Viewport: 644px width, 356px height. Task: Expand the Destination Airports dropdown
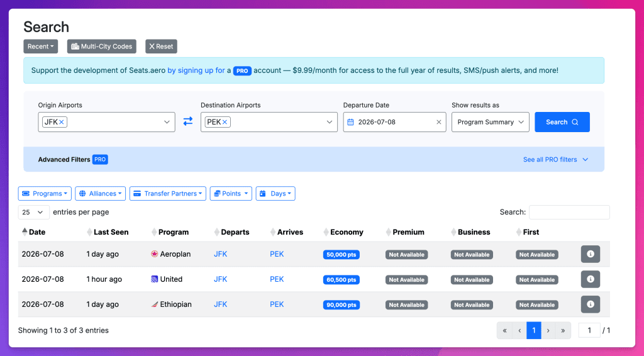tap(330, 122)
